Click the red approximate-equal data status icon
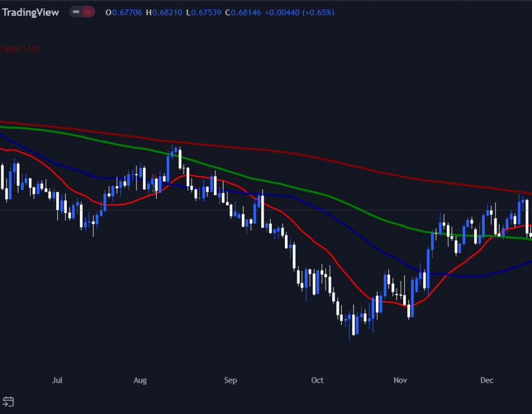The width and height of the screenshot is (532, 414). pos(88,12)
